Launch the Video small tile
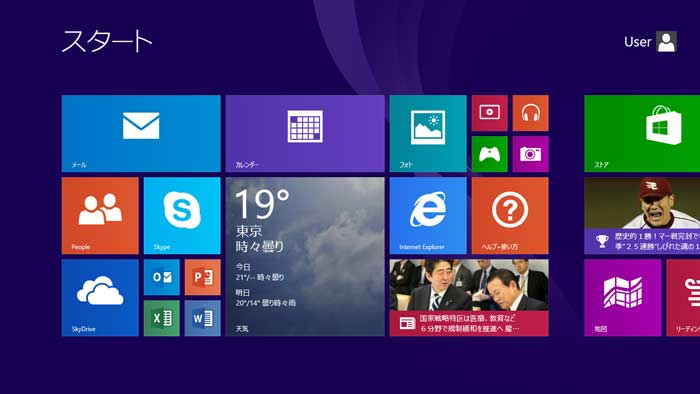 tap(490, 113)
